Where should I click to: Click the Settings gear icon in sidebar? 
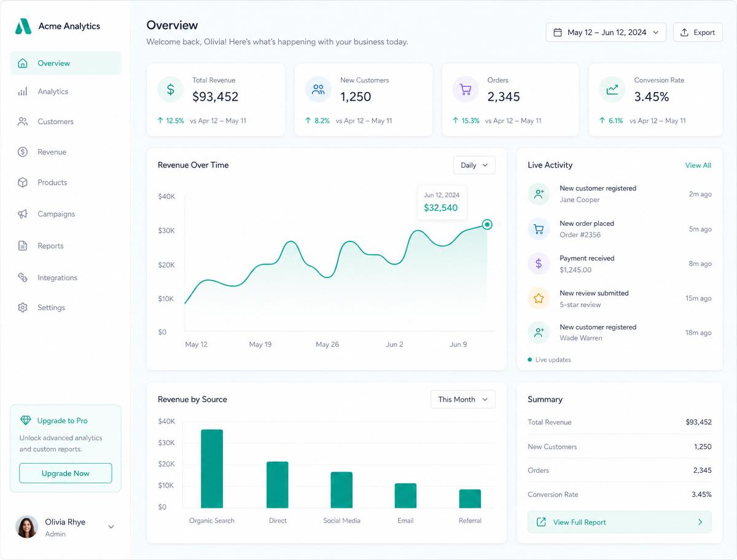tap(23, 308)
